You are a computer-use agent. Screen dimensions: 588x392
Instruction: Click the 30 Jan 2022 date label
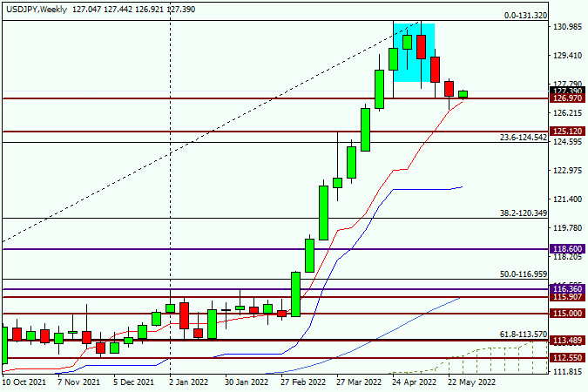coord(247,382)
